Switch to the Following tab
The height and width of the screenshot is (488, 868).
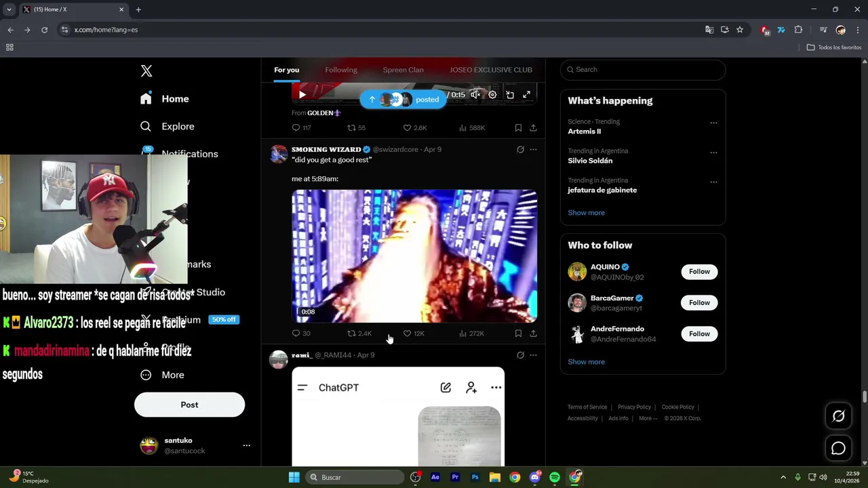(x=341, y=70)
